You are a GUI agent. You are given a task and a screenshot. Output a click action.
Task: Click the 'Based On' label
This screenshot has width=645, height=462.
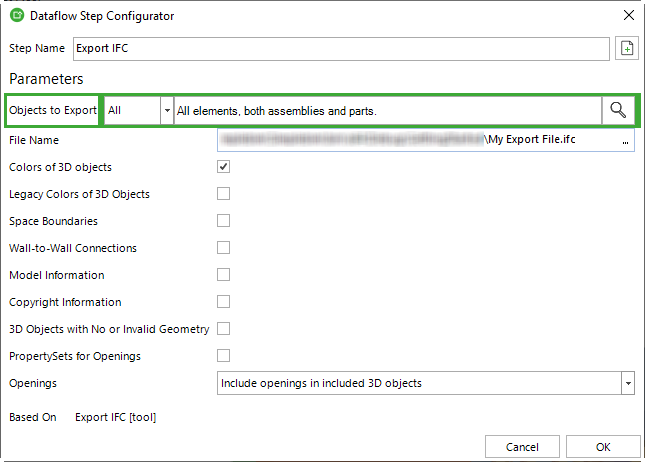click(x=32, y=417)
